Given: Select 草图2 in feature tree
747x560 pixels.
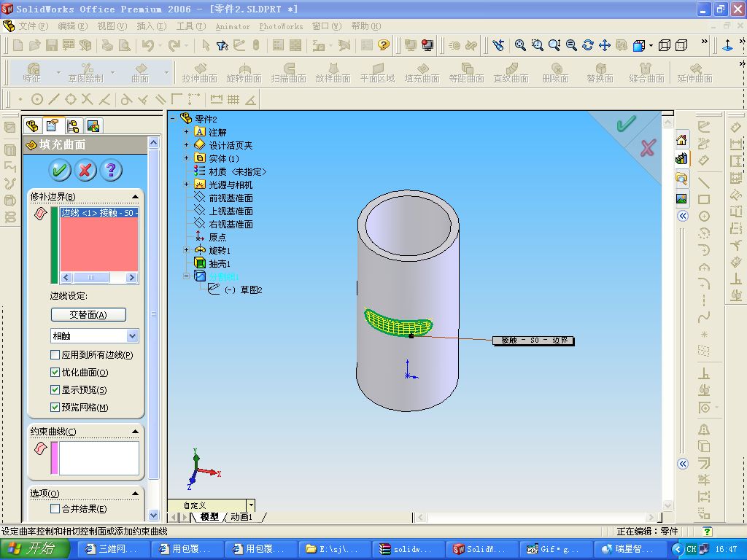Looking at the screenshot, I should 251,289.
